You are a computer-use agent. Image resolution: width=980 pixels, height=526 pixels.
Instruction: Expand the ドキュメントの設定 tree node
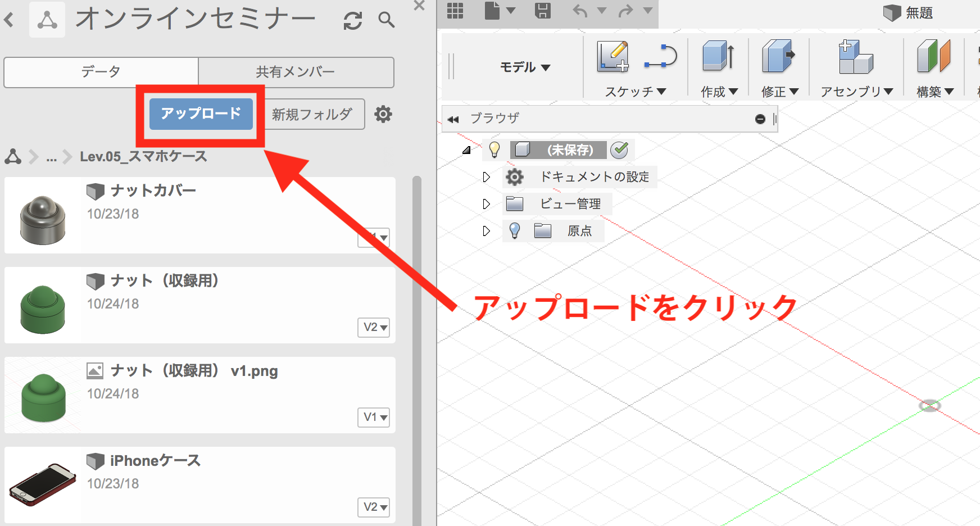coord(487,177)
